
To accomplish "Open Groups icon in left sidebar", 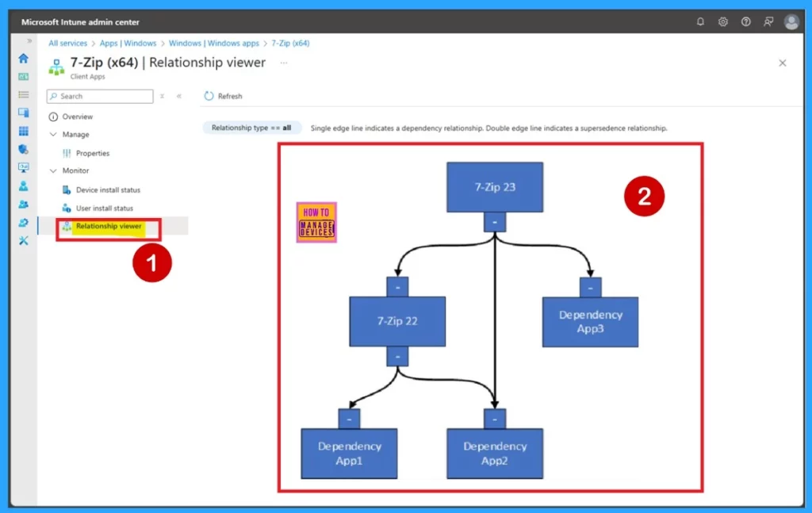I will click(23, 204).
